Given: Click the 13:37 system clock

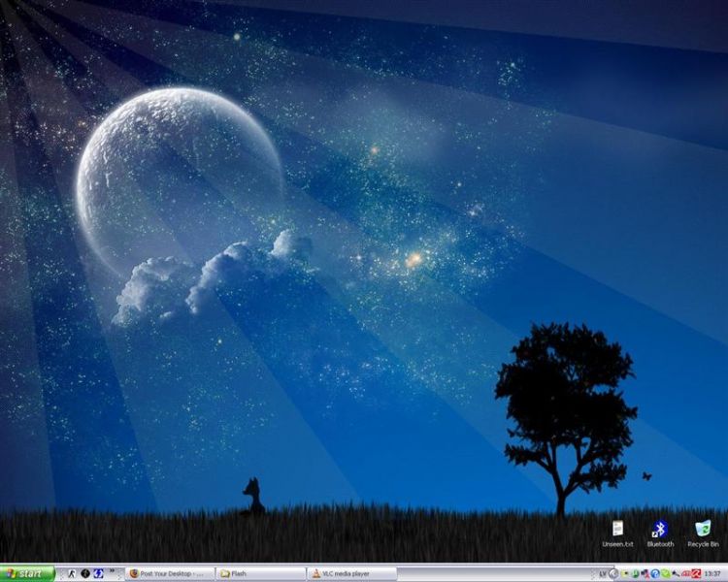Looking at the screenshot, I should [712, 573].
